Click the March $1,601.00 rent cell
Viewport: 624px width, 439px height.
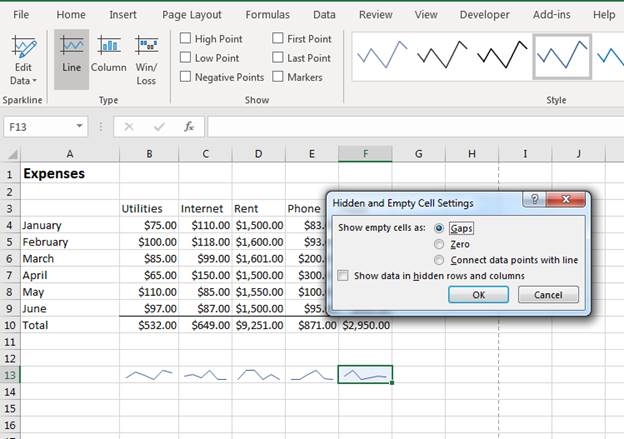259,259
